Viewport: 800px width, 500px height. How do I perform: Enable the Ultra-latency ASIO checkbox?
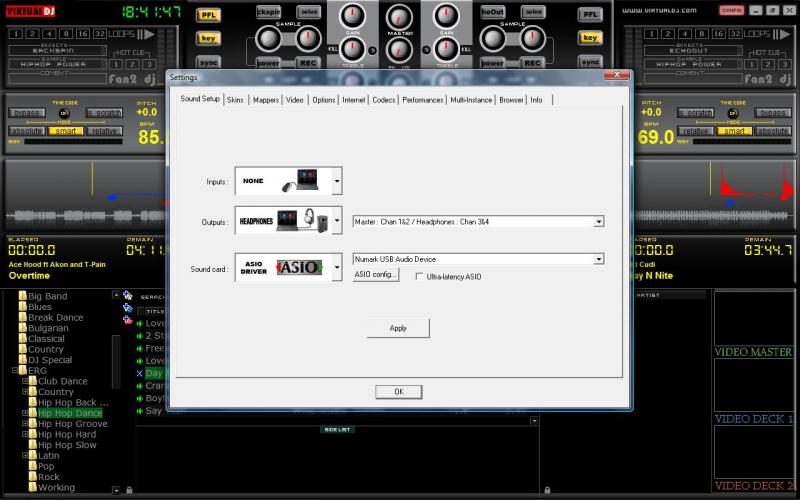[x=419, y=277]
